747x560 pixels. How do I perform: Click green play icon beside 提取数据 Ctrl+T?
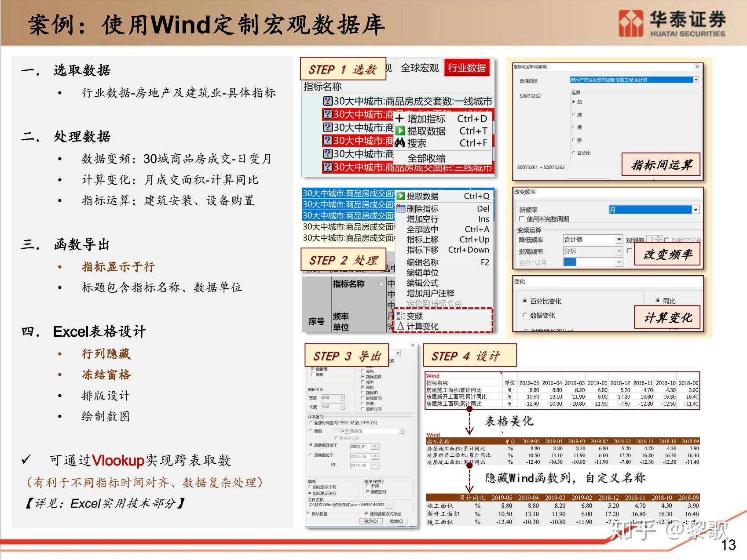(399, 131)
